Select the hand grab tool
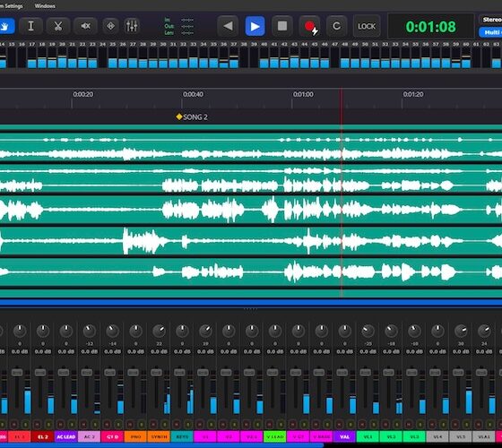 pyautogui.click(x=5, y=26)
